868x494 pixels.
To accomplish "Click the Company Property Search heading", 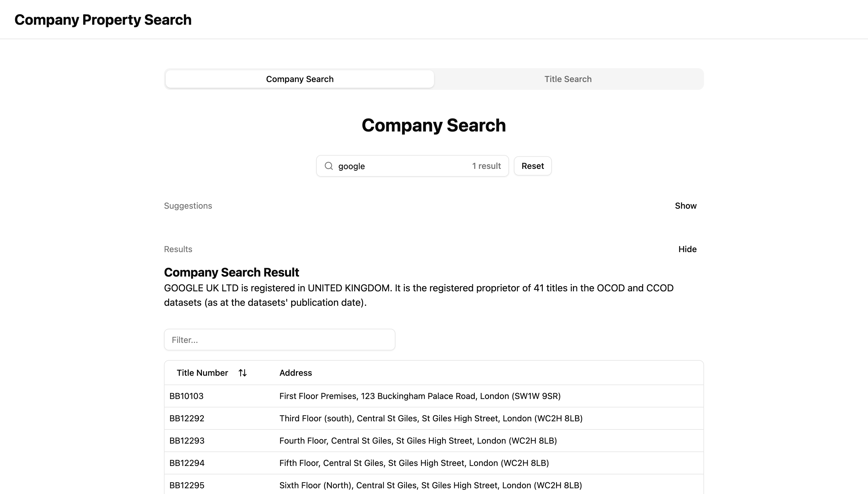I will tap(103, 19).
